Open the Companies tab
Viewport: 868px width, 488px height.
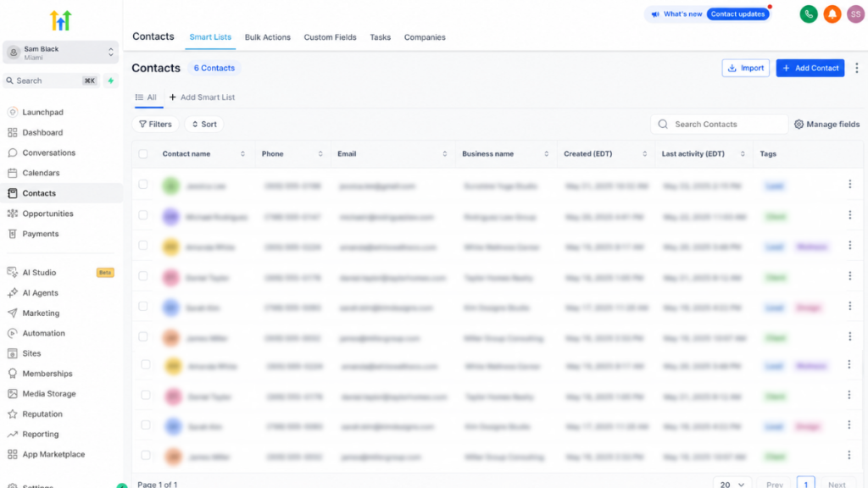425,37
